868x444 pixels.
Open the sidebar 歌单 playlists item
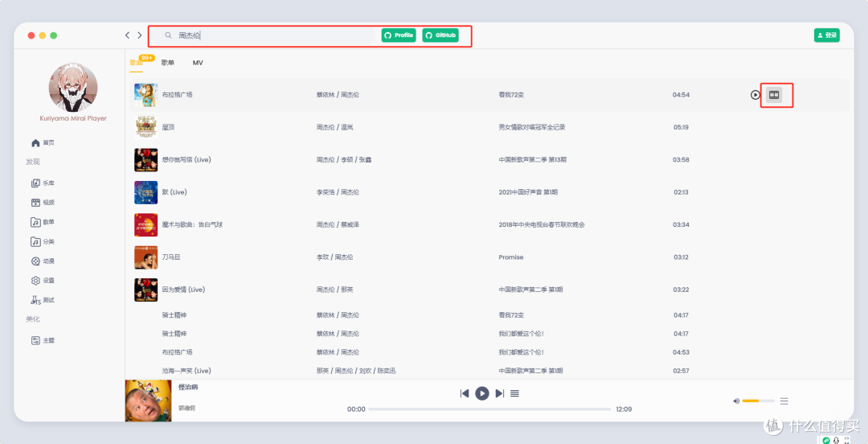pyautogui.click(x=43, y=222)
